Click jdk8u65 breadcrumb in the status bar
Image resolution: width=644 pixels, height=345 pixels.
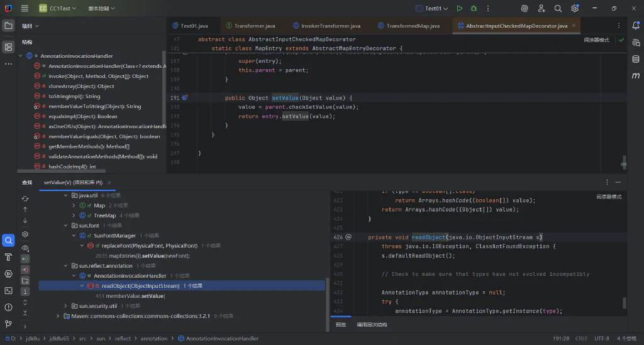[59, 339]
